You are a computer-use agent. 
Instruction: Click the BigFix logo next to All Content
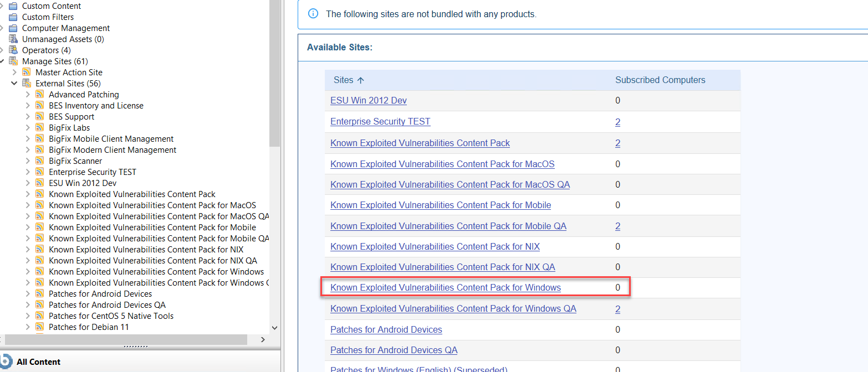click(x=8, y=361)
